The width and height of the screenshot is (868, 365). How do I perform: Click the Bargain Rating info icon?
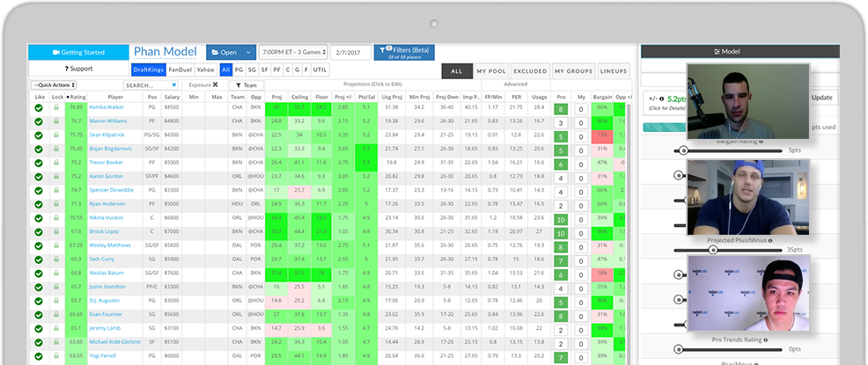[761, 142]
